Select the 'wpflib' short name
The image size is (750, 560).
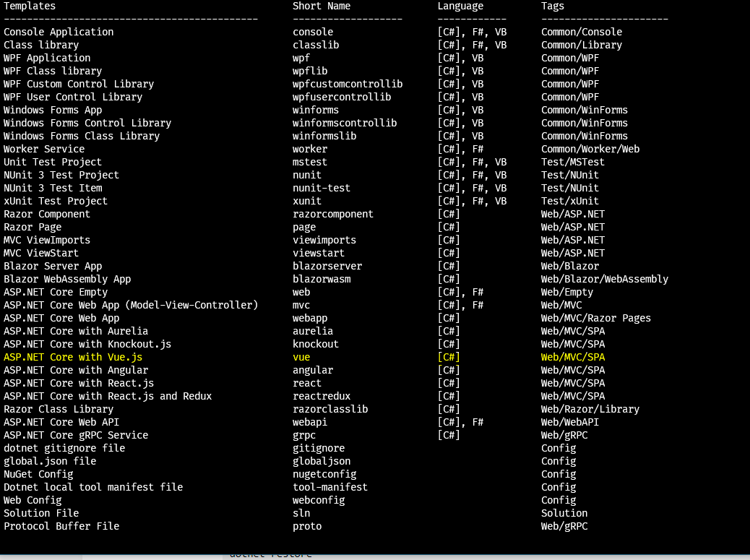tap(310, 71)
